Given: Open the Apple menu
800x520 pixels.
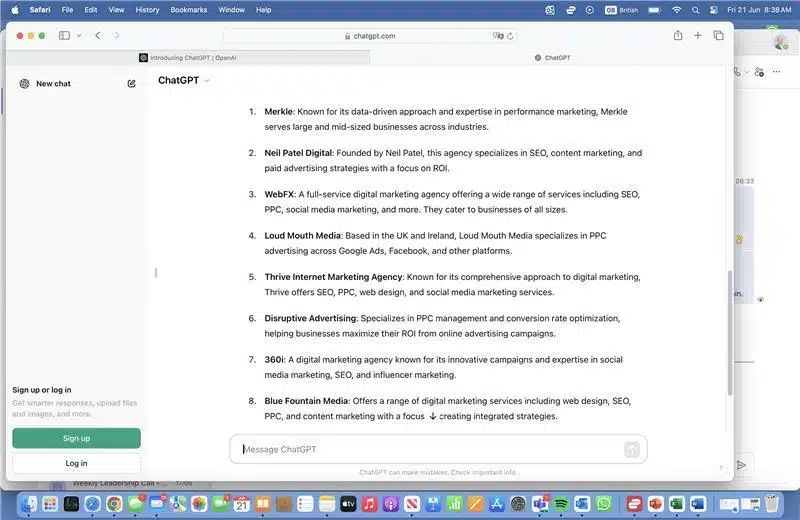Looking at the screenshot, I should [15, 10].
